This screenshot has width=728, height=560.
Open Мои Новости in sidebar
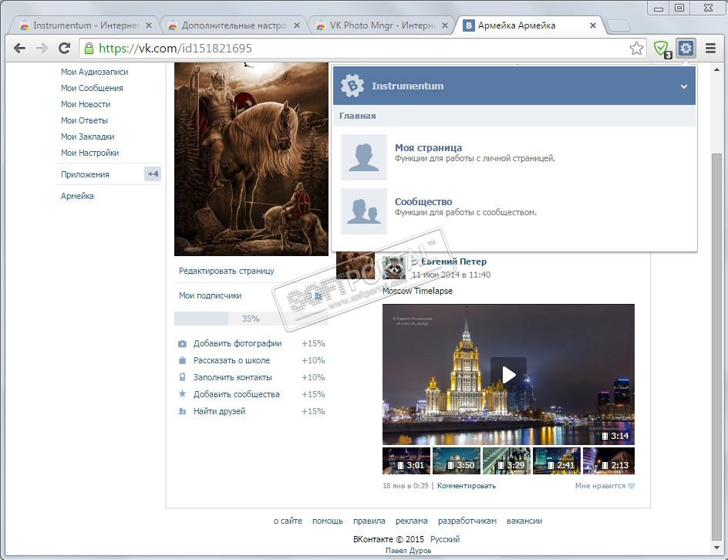[x=86, y=104]
